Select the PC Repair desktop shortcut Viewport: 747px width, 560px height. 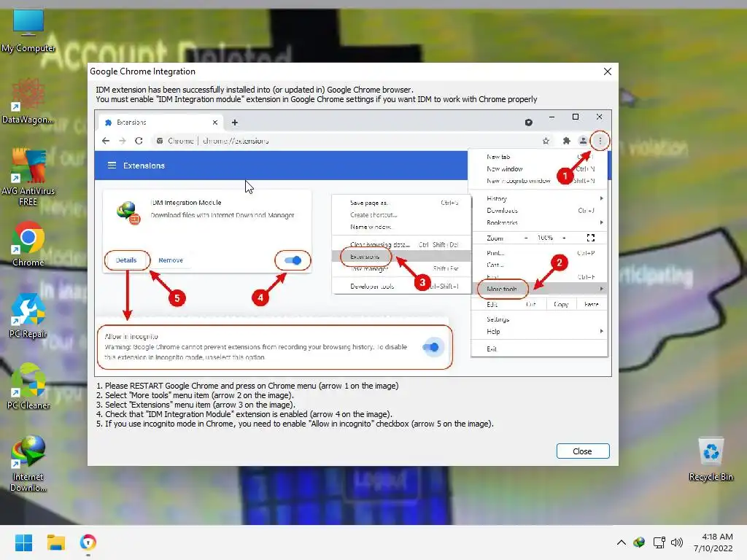pos(28,316)
